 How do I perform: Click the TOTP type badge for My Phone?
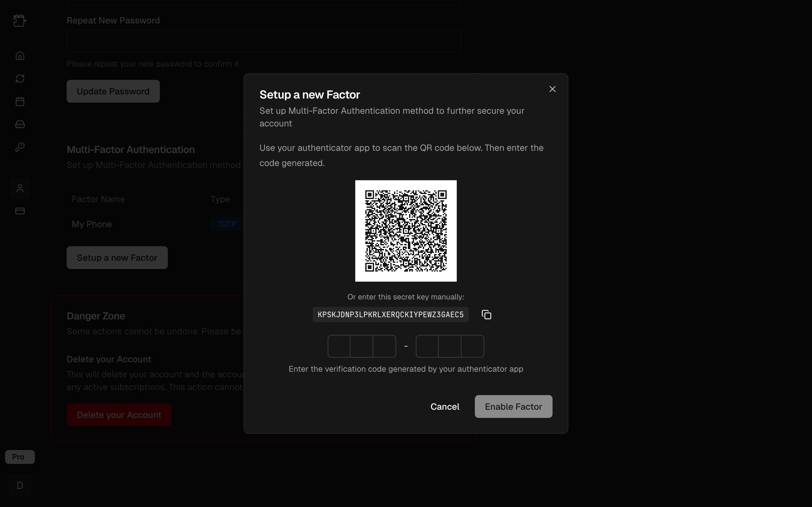point(227,224)
